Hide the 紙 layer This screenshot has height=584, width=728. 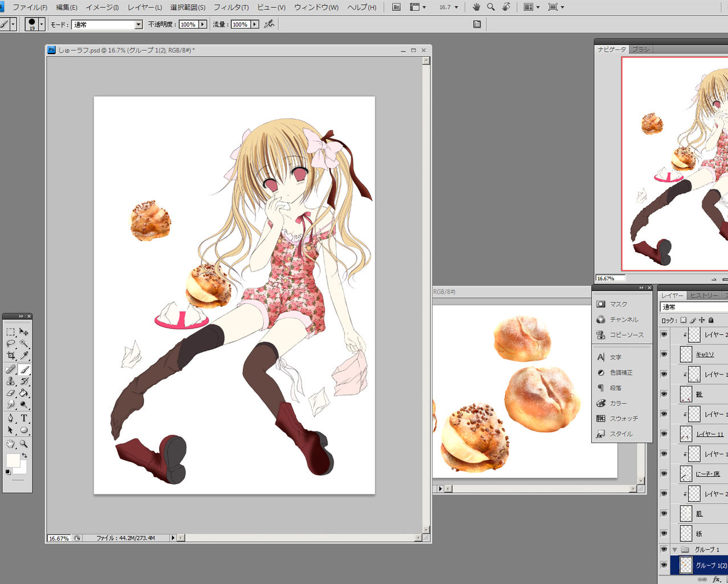pyautogui.click(x=664, y=534)
